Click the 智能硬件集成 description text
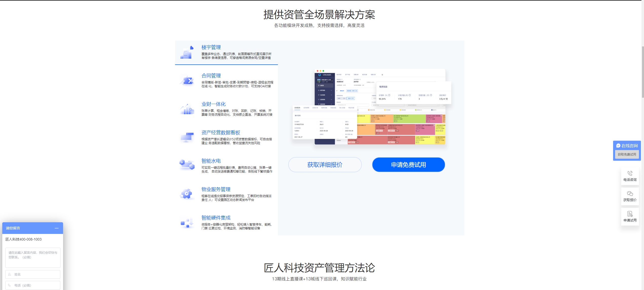Viewport: 644px width, 290px height. (237, 226)
